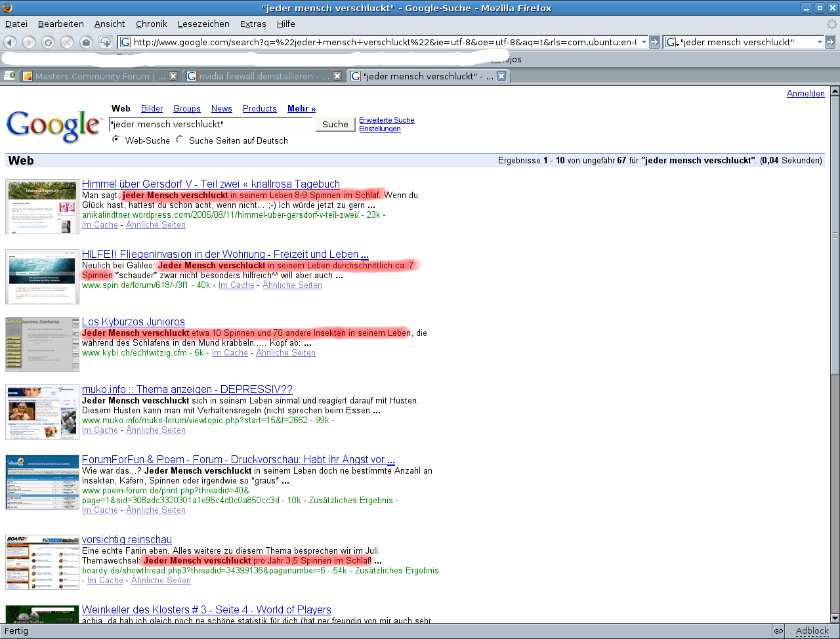The height and width of the screenshot is (639, 840).
Task: Open result Himmel über Gersdorf V
Action: point(211,184)
